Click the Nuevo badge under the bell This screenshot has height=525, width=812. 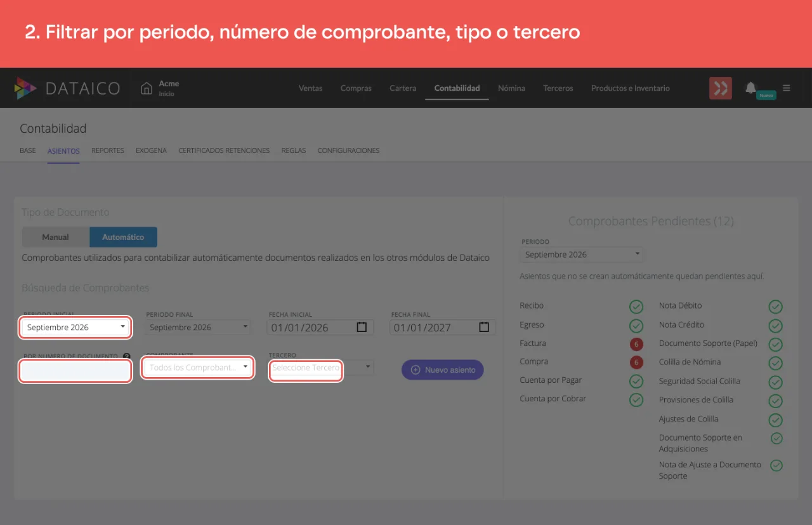(766, 95)
